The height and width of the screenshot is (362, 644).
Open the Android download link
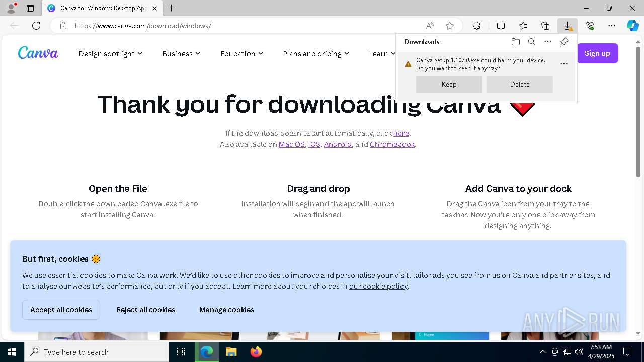coord(338,144)
